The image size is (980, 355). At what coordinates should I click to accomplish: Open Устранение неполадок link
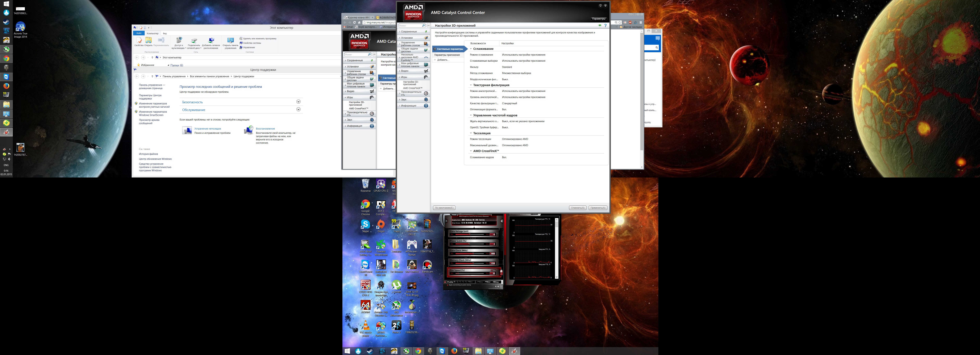[x=208, y=129]
